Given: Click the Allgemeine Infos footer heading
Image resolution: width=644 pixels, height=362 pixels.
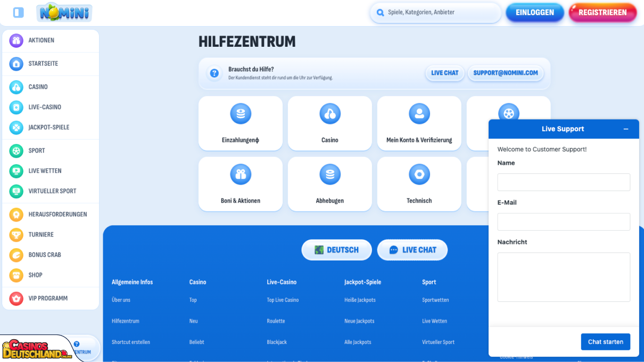Looking at the screenshot, I should point(132,282).
